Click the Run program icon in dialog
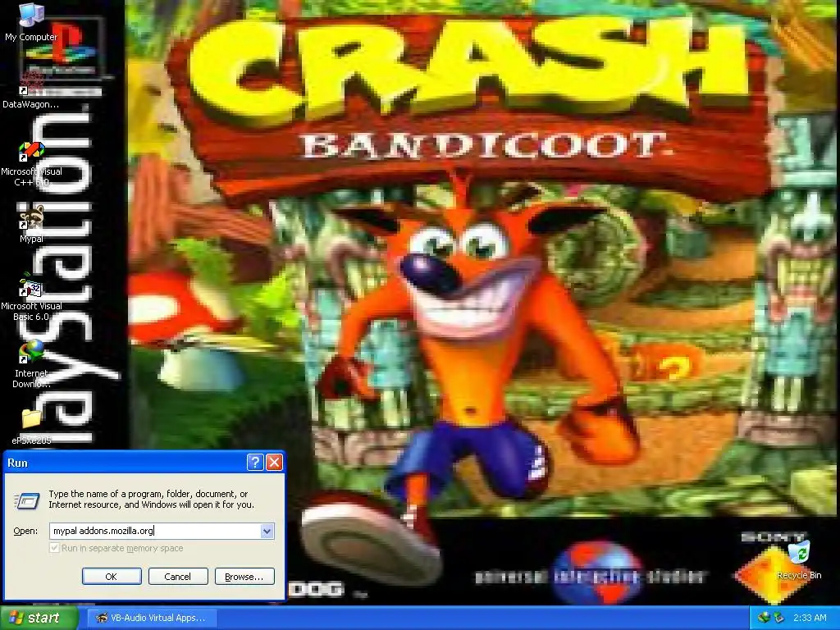Screen dimensions: 840x630 (x=27, y=501)
